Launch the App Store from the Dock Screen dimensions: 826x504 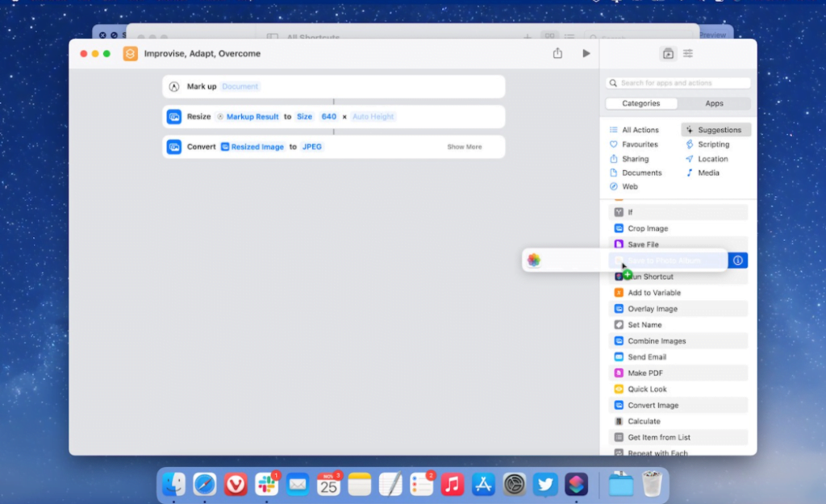[482, 484]
